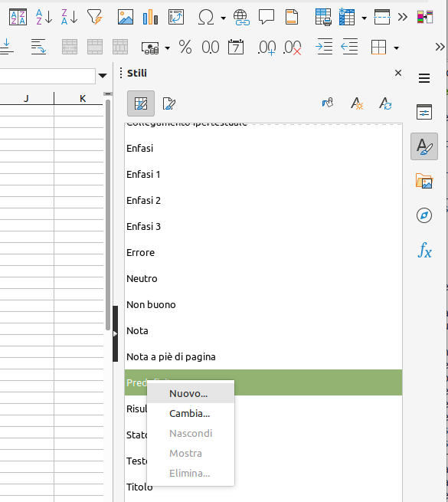Click the formula input field
This screenshot has width=448, height=502.
47,76
